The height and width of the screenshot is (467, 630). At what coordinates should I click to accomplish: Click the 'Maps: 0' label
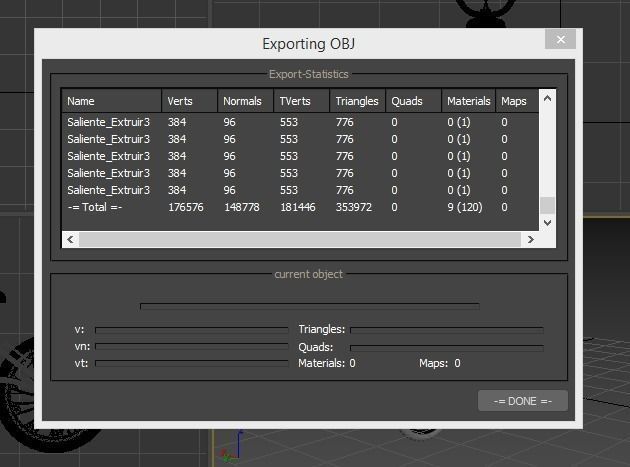(x=440, y=363)
